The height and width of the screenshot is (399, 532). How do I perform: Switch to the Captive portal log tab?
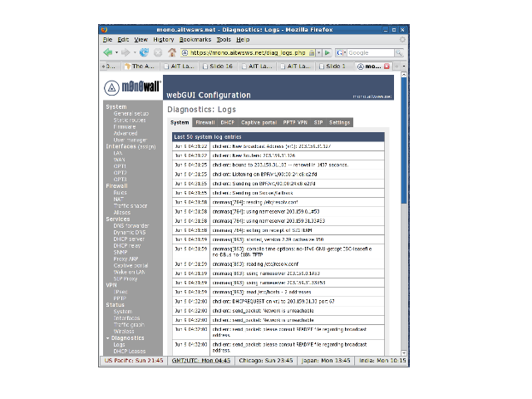pos(257,122)
